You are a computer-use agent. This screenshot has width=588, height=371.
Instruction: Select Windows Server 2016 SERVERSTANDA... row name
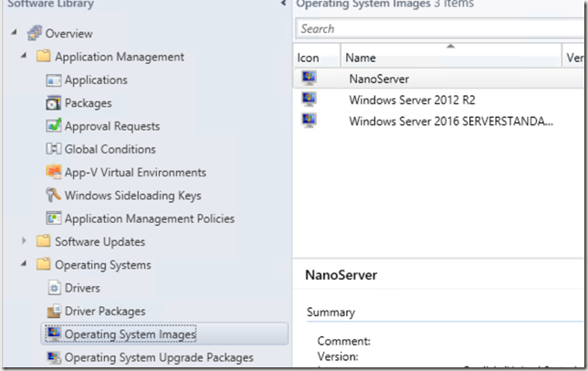pyautogui.click(x=451, y=121)
